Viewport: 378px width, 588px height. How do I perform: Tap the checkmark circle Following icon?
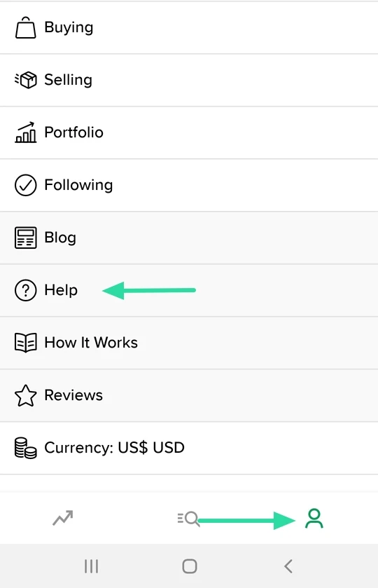pyautogui.click(x=25, y=185)
